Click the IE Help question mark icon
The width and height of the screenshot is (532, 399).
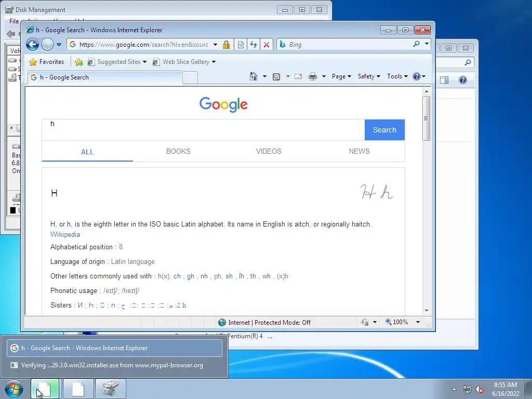pos(417,76)
